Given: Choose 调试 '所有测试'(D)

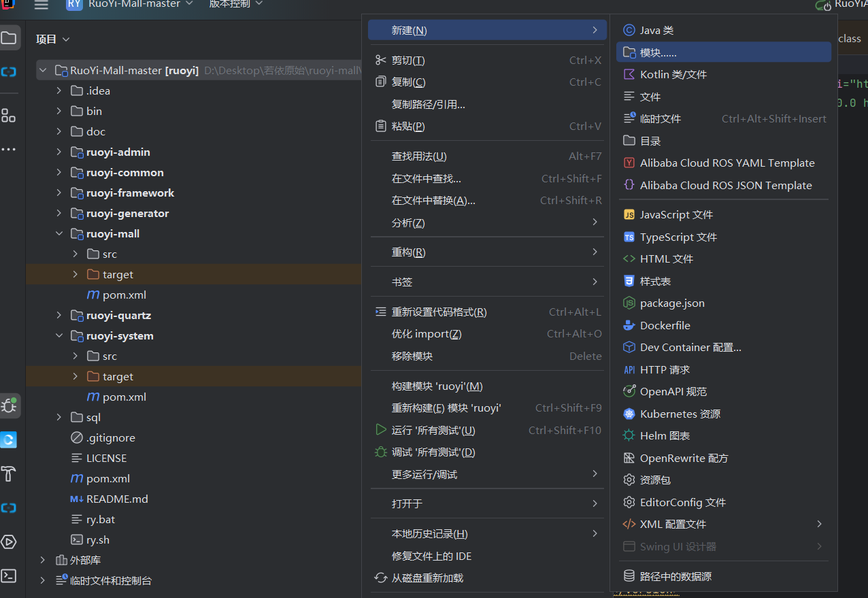Looking at the screenshot, I should pos(487,452).
